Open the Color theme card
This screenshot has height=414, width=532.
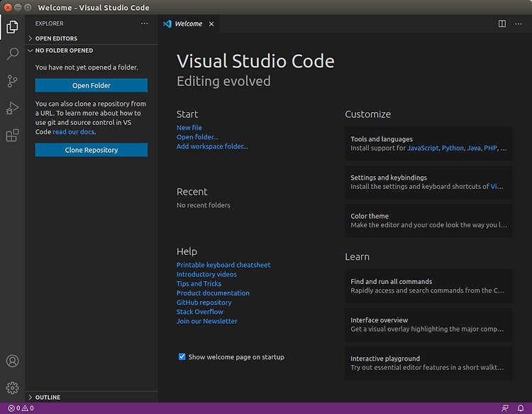(x=429, y=220)
